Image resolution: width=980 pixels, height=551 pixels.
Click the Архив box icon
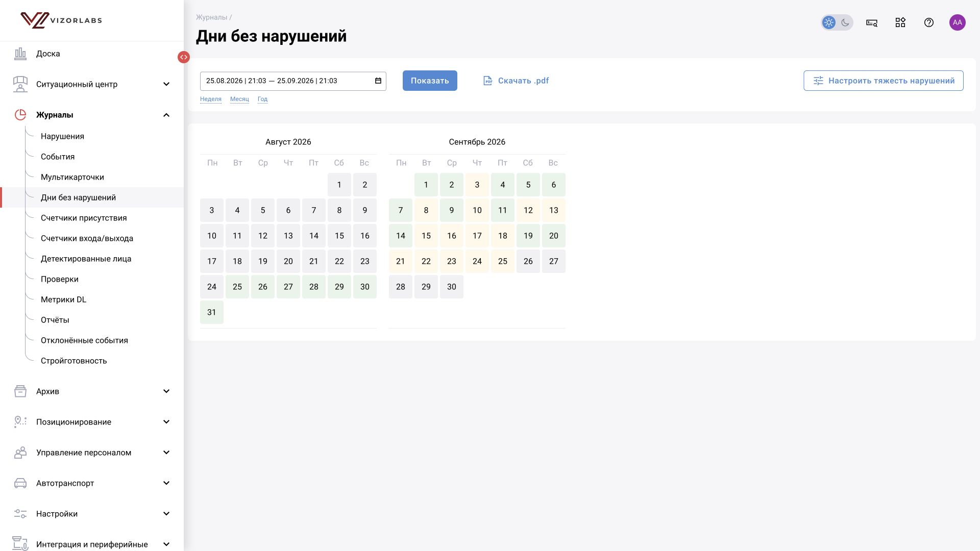20,391
